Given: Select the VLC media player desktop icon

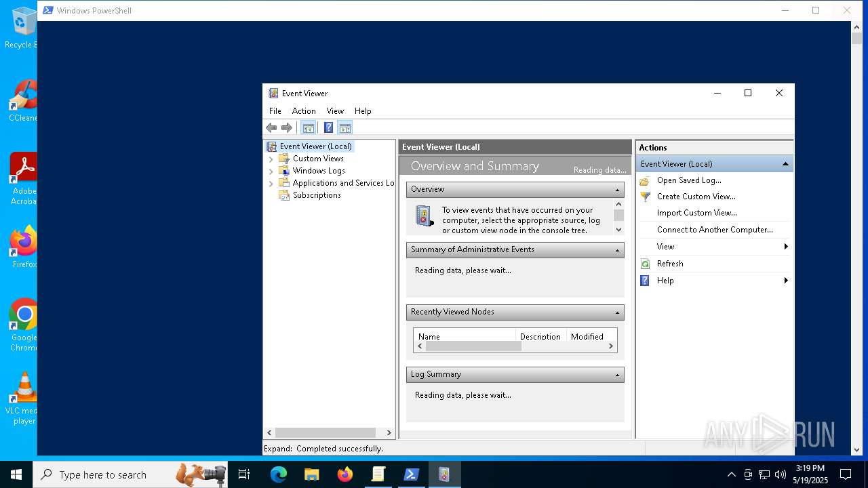Looking at the screenshot, I should coord(24,399).
